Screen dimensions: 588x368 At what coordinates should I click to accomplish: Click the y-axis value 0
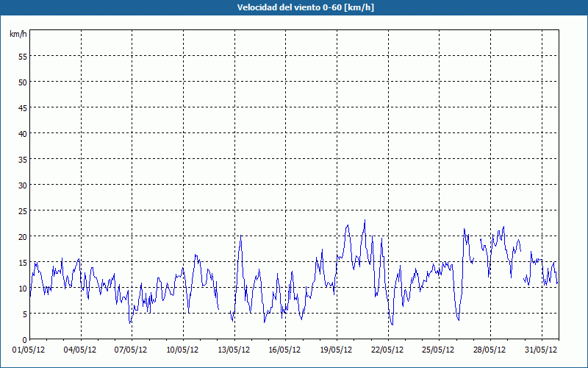25,340
